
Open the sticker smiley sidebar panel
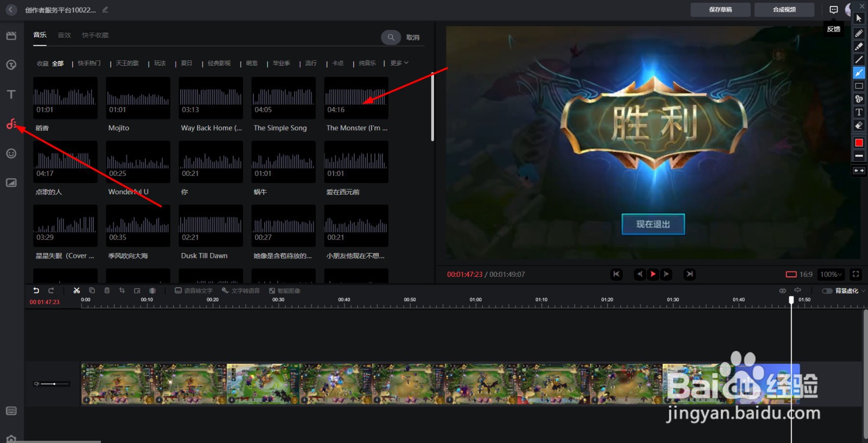click(x=11, y=154)
